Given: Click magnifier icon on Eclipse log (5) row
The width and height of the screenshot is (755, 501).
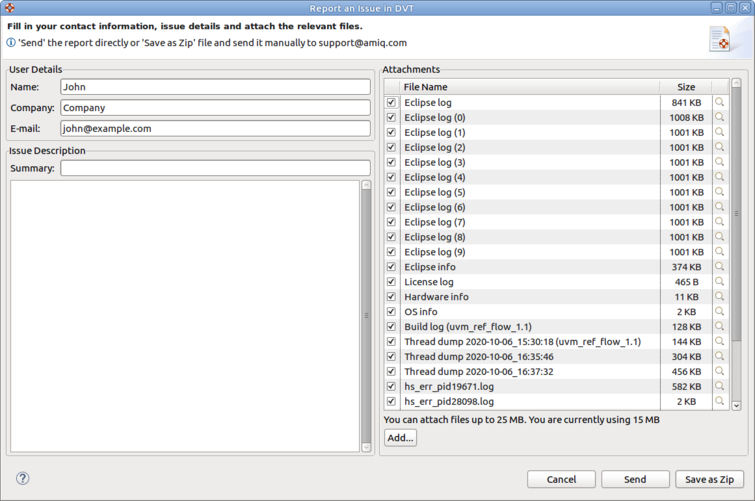Looking at the screenshot, I should [719, 192].
